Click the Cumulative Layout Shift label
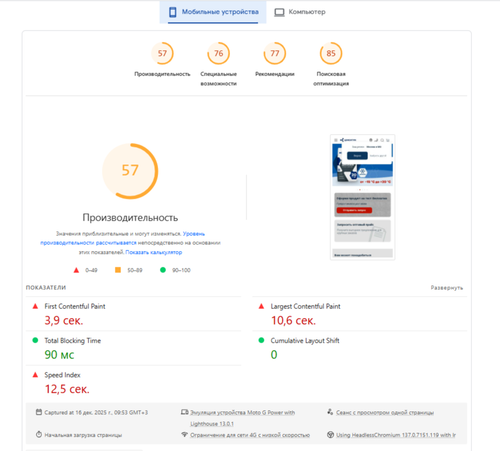Image resolution: width=500 pixels, height=451 pixels. 305,341
